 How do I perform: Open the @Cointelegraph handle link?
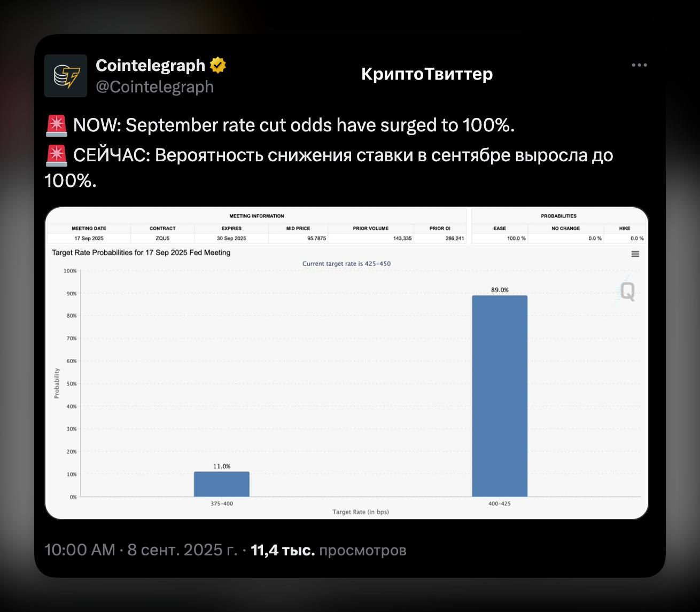(x=154, y=87)
